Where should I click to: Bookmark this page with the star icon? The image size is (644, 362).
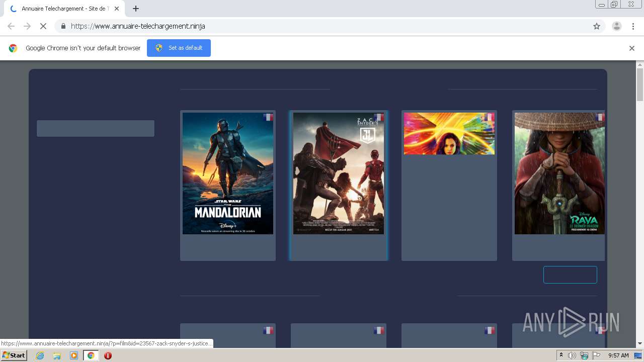[x=597, y=26]
